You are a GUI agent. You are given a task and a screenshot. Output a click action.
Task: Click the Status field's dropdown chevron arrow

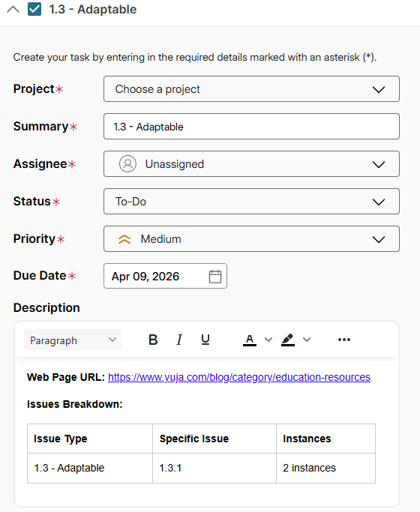[379, 202]
